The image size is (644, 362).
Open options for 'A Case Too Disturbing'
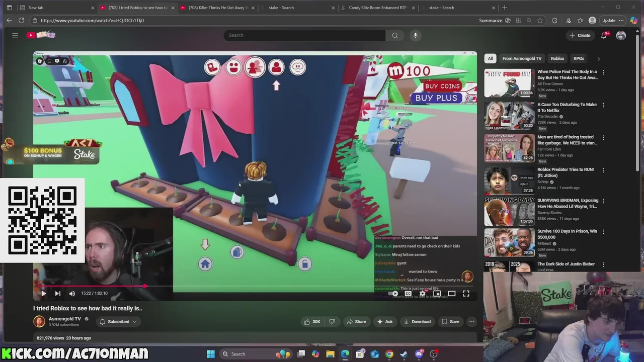click(603, 105)
